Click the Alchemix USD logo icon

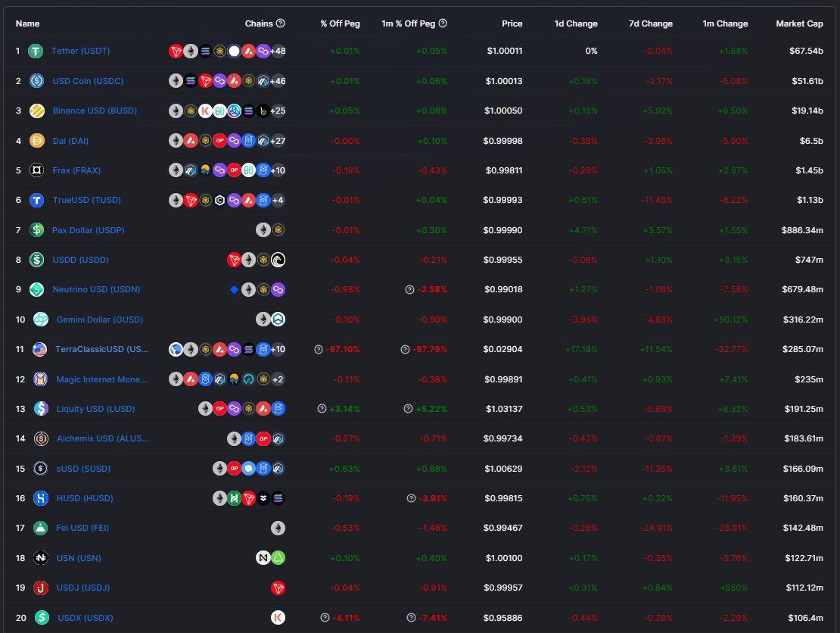(41, 438)
